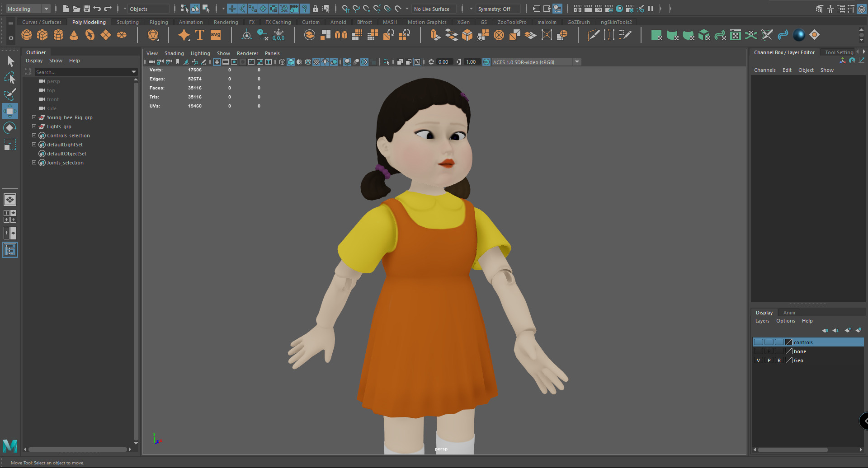This screenshot has height=468, width=868.
Task: Create a polygon sphere from the shelf
Action: click(x=27, y=35)
